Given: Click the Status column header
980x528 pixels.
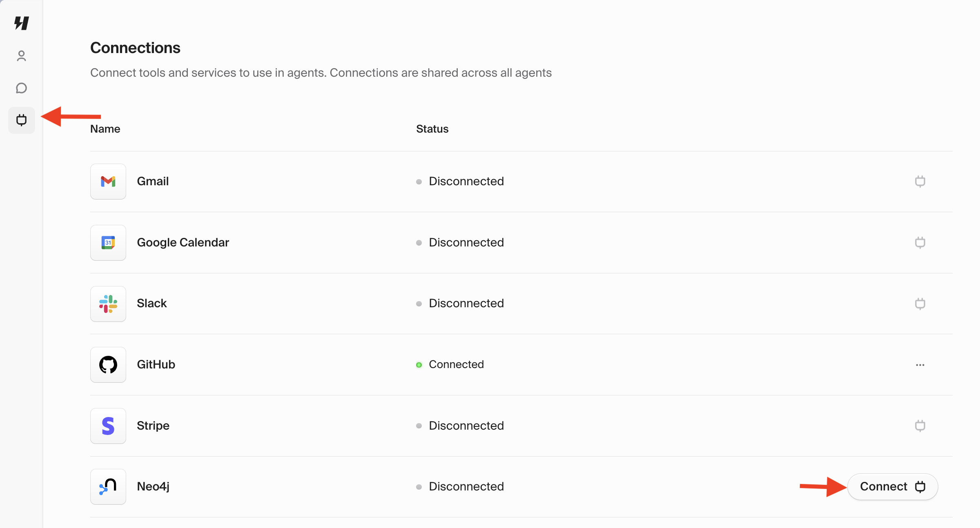Looking at the screenshot, I should point(432,129).
